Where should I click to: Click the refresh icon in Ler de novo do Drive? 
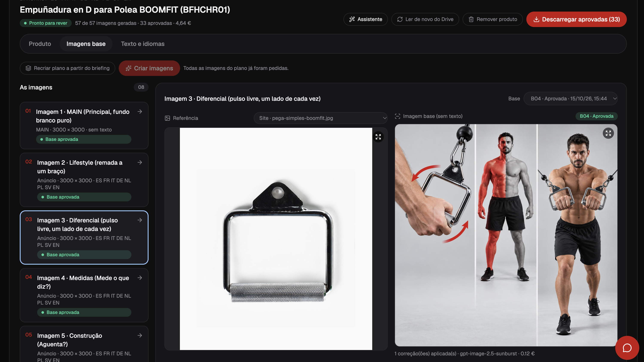(400, 19)
